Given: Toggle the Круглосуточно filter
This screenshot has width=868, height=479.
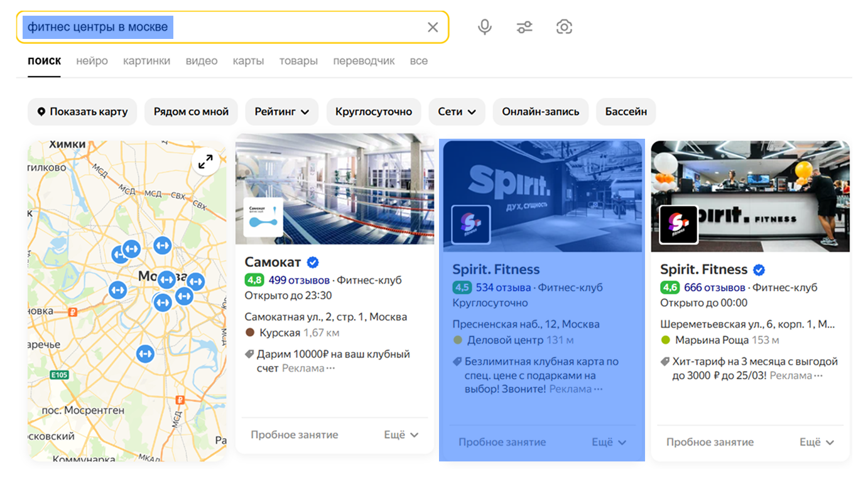Looking at the screenshot, I should [373, 112].
